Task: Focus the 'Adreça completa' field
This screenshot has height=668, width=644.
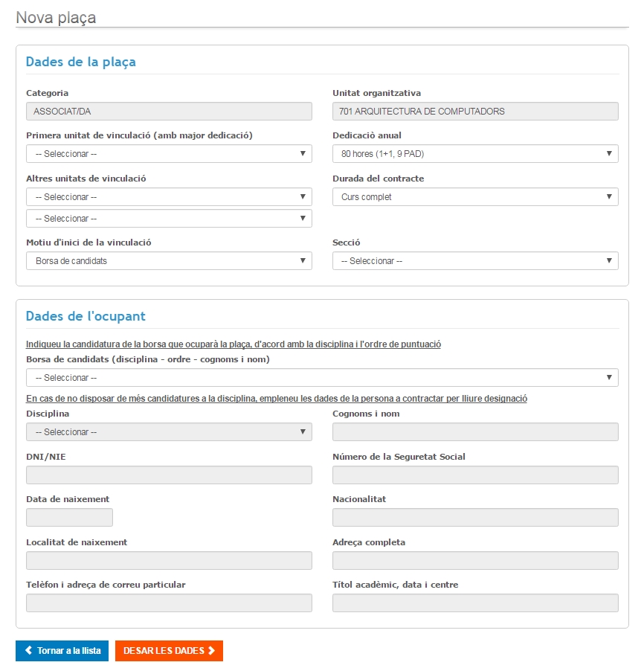Action: coord(475,561)
